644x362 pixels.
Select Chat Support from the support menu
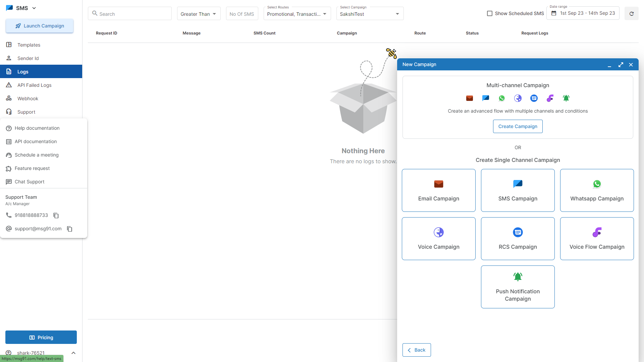[x=30, y=182]
